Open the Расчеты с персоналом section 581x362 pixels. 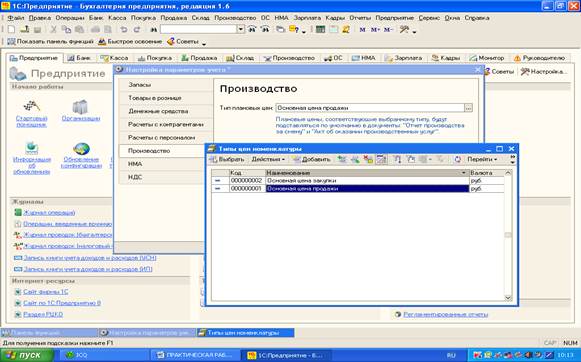point(166,137)
